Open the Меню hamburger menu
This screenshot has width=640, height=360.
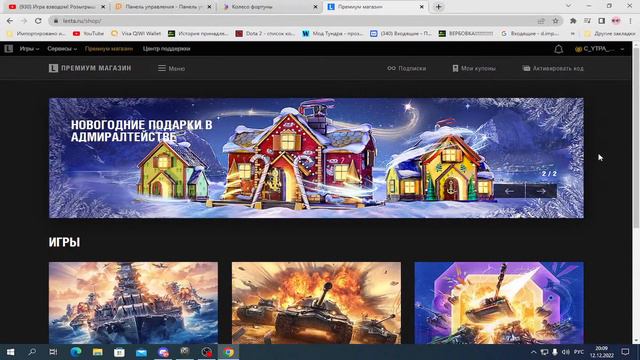tap(171, 68)
